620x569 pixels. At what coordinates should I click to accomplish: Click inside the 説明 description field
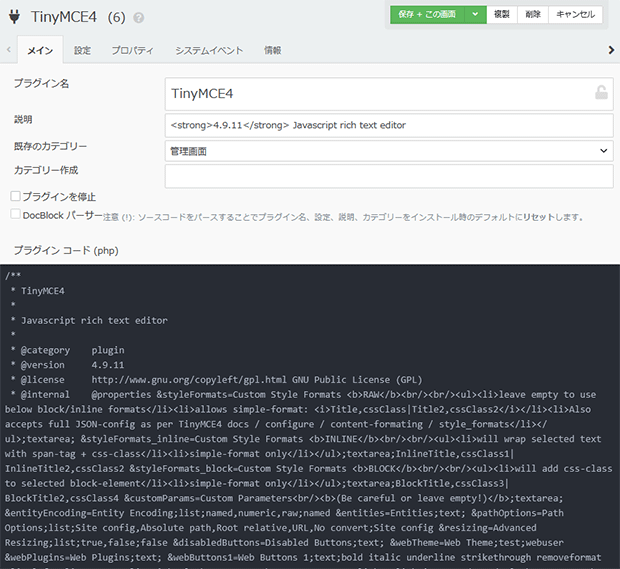pyautogui.click(x=389, y=125)
